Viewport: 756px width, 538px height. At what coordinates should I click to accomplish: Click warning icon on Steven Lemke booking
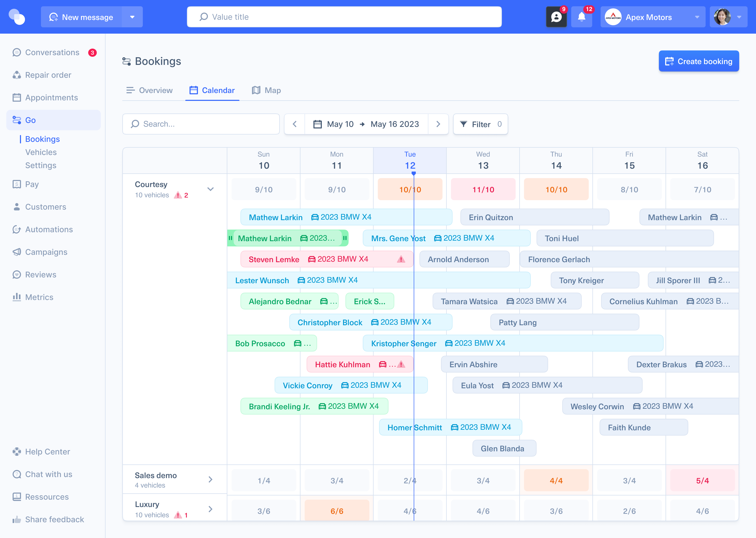(x=401, y=259)
